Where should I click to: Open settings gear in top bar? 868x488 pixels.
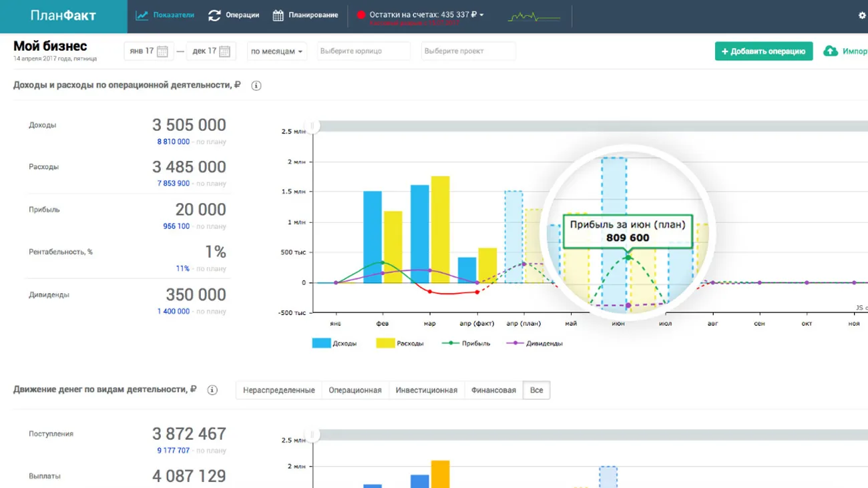click(861, 15)
